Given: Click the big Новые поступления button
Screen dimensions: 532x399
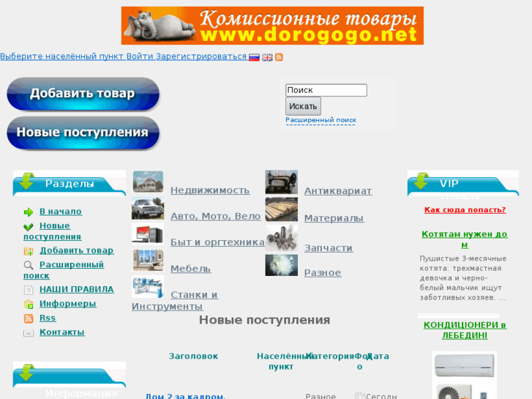Looking at the screenshot, I should pos(83,133).
